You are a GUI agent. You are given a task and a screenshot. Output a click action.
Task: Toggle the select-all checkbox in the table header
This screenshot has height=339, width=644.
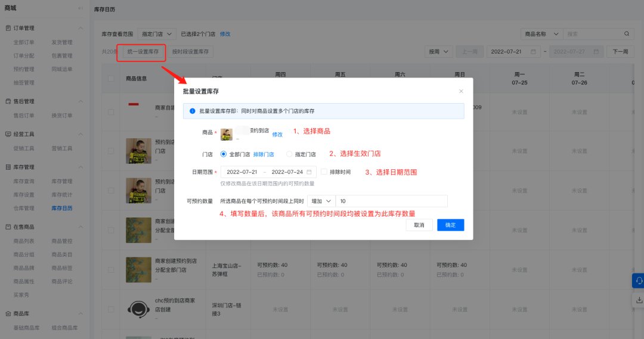pos(111,79)
